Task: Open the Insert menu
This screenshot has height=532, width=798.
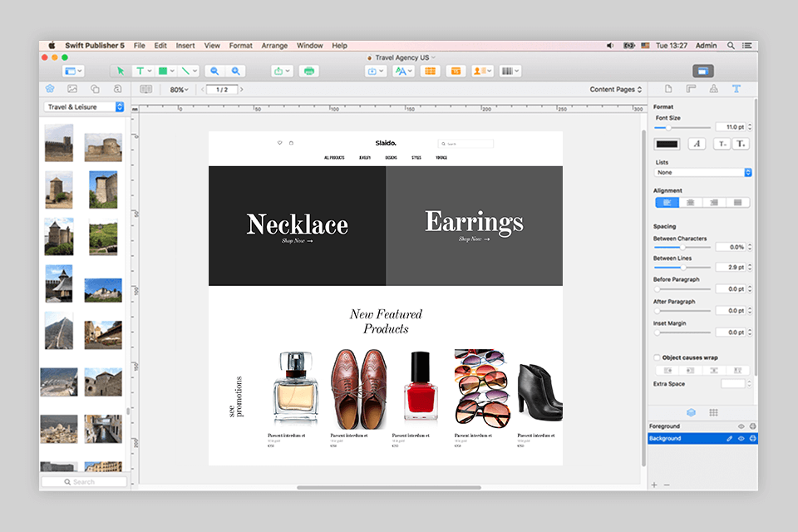Action: (185, 46)
